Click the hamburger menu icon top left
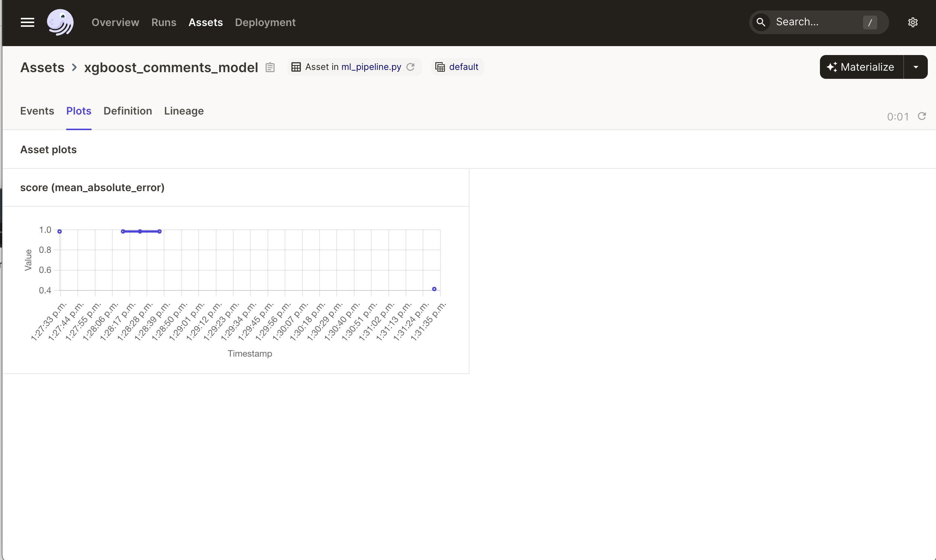 27,22
